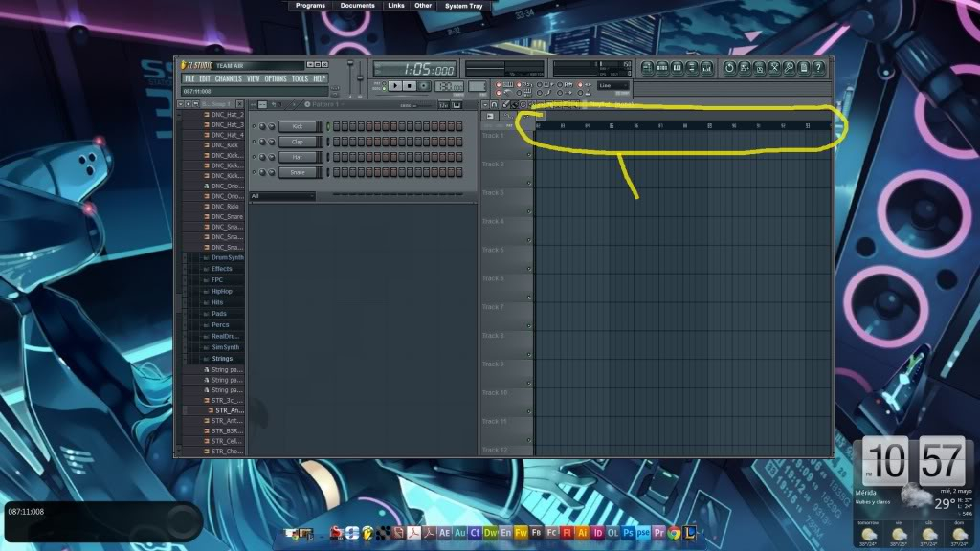This screenshot has width=980, height=551.
Task: Click the circular-arrow undo icon in toolbar
Action: pos(729,68)
